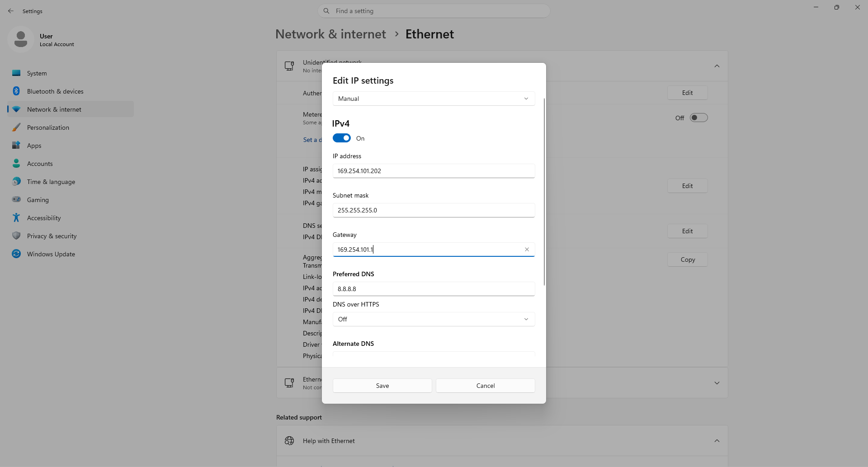This screenshot has width=868, height=467.
Task: Collapse Help with Ethernet section
Action: tap(717, 441)
